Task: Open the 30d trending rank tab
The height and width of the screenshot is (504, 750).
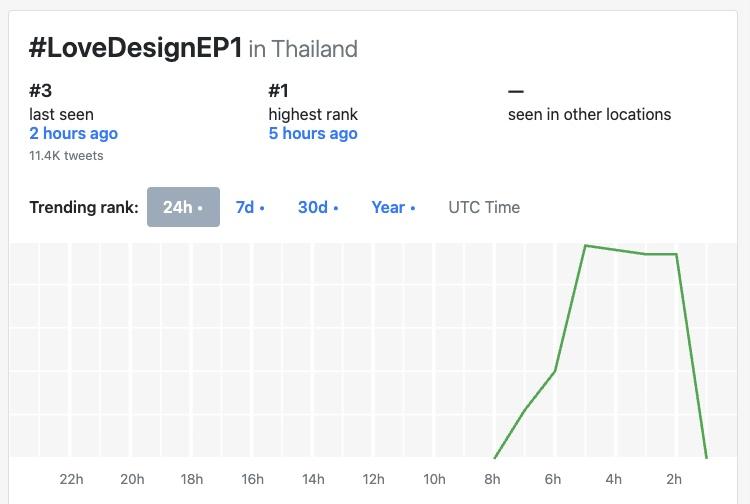Action: [317, 207]
